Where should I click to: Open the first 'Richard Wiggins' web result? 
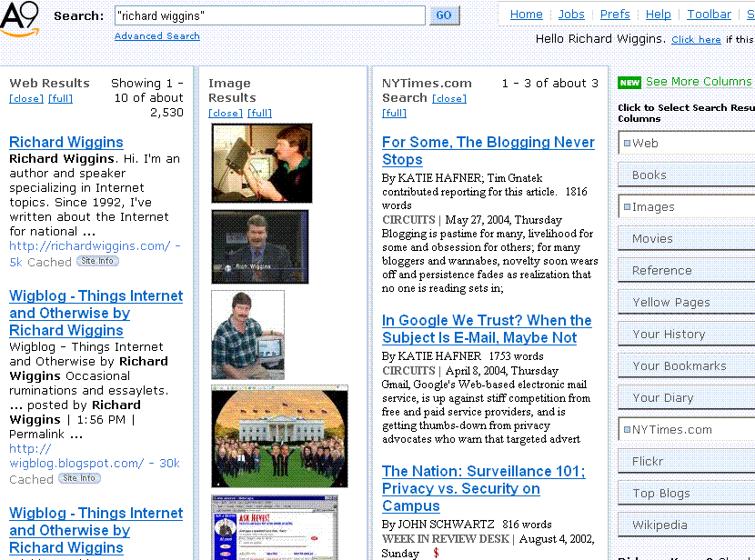(66, 142)
